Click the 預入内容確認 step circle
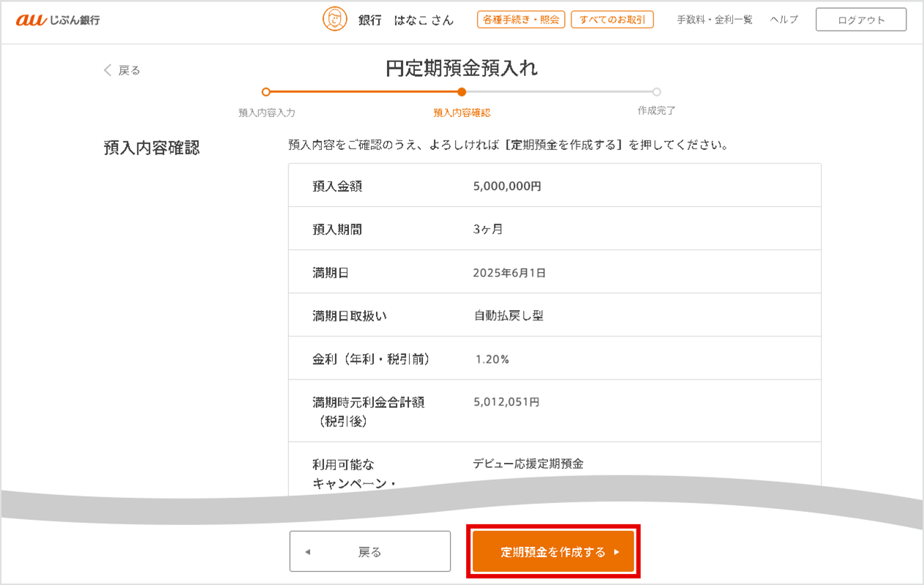This screenshot has height=585, width=924. coord(462,92)
